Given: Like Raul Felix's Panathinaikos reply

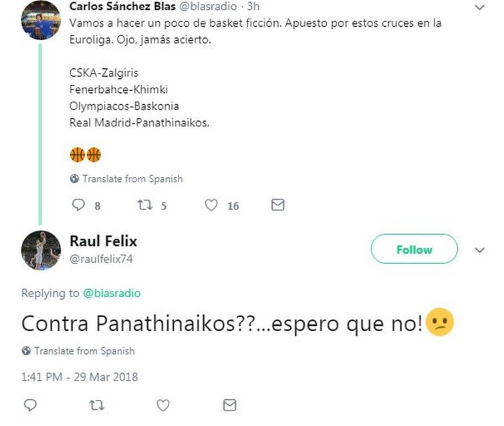Looking at the screenshot, I should (x=162, y=405).
